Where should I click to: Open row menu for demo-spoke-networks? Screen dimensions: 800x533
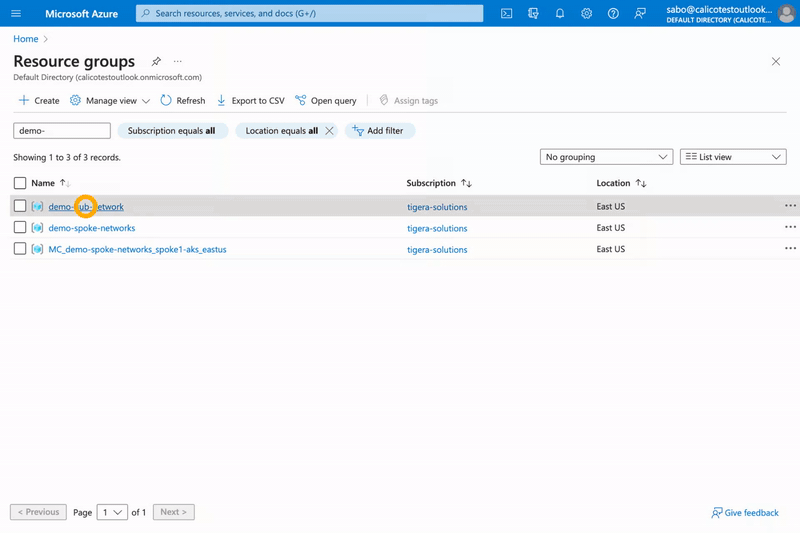tap(790, 227)
